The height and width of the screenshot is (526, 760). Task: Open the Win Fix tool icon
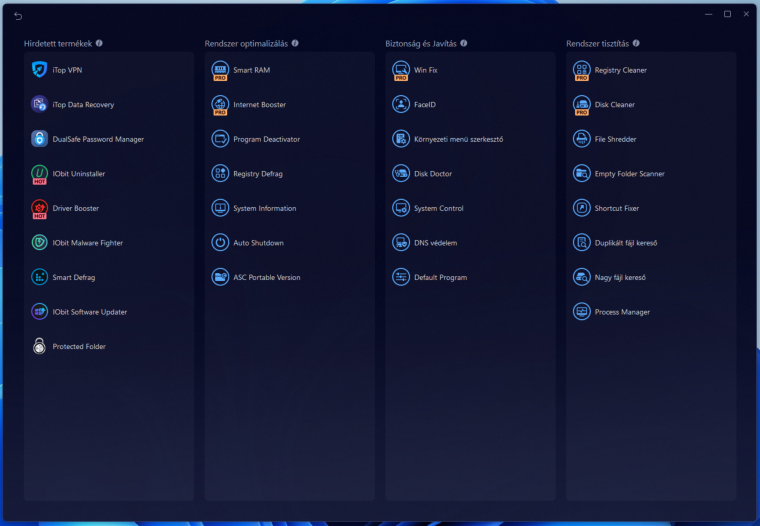[401, 70]
